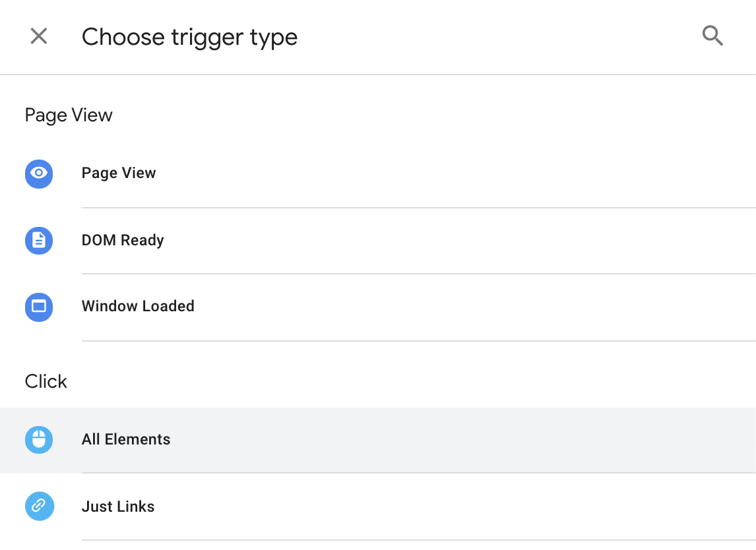The image size is (756, 550).
Task: Click the All Elements mouse icon
Action: coord(39,440)
